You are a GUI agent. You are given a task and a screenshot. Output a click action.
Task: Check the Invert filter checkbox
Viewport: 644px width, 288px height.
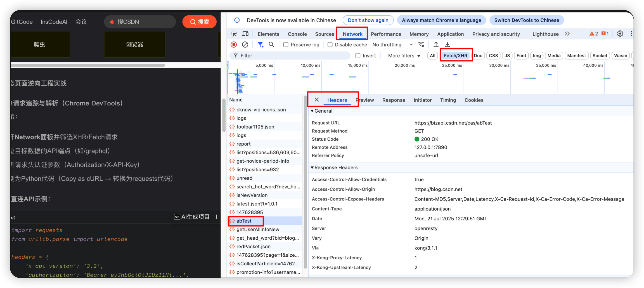coord(358,56)
